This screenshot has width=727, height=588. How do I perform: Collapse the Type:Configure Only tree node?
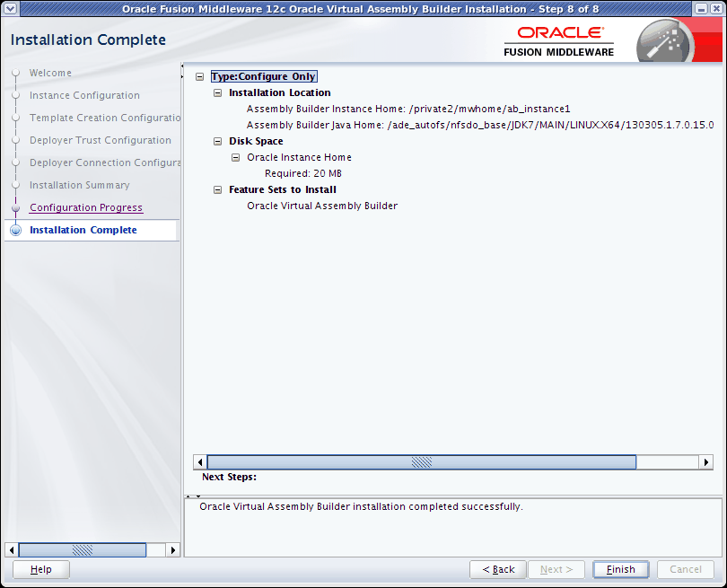click(x=199, y=77)
